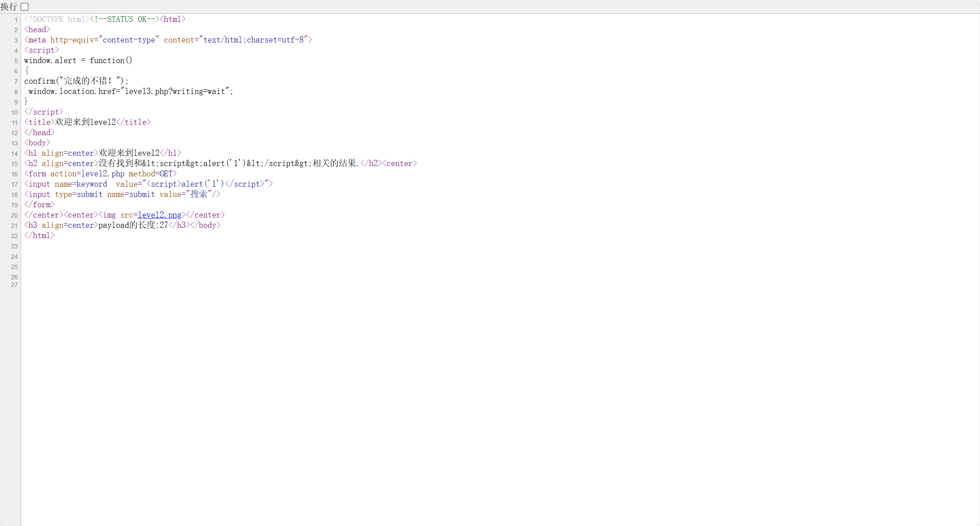Open the level2.png image link
This screenshot has height=526, width=980.
159,215
